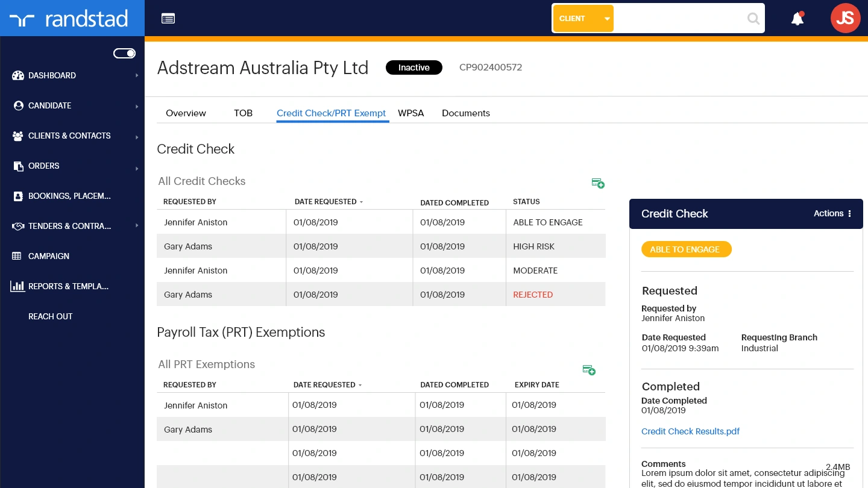The width and height of the screenshot is (868, 488).
Task: Click Gary Adams in the PRT Exemptions table
Action: [x=188, y=430]
